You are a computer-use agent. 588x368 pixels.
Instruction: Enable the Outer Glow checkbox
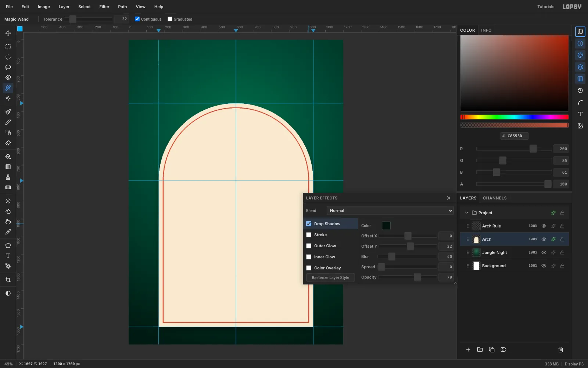[x=309, y=246]
